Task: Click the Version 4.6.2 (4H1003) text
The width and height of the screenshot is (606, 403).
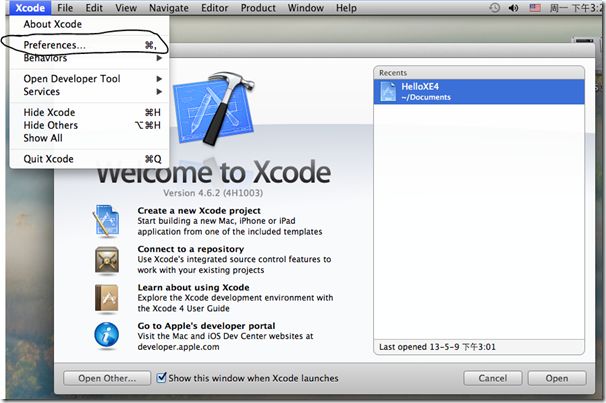Action: [213, 193]
